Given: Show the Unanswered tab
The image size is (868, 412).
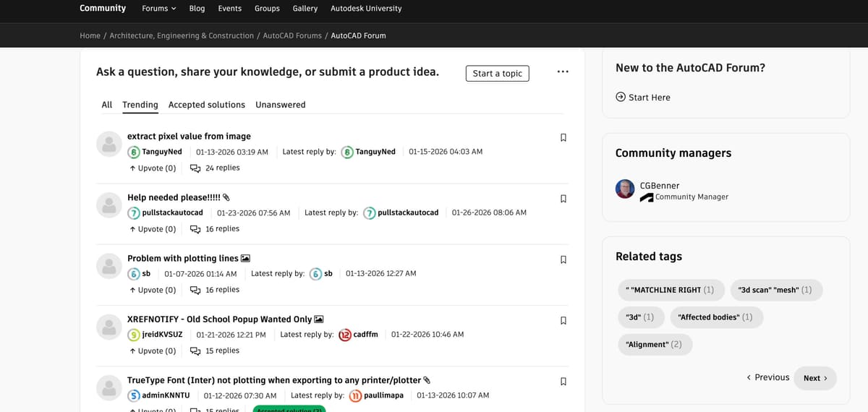Looking at the screenshot, I should 281,105.
